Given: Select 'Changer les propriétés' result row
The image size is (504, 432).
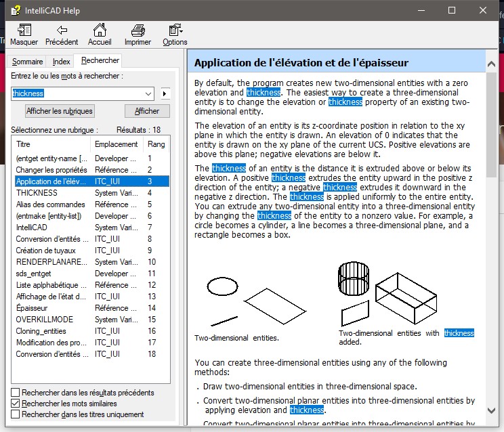Looking at the screenshot, I should [x=92, y=170].
